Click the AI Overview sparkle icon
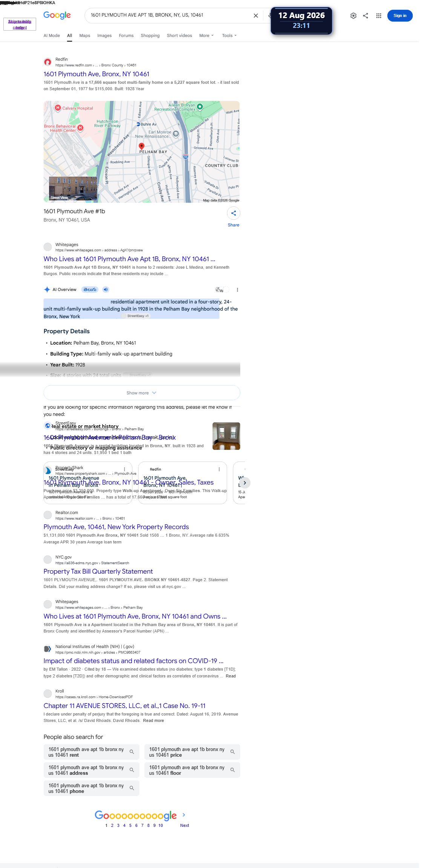This screenshot has height=868, width=424. (47, 289)
